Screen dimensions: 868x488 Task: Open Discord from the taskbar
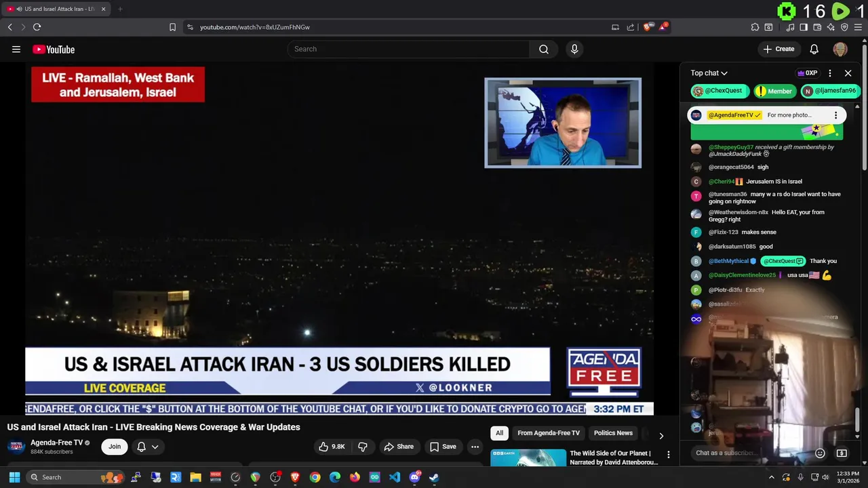[414, 477]
